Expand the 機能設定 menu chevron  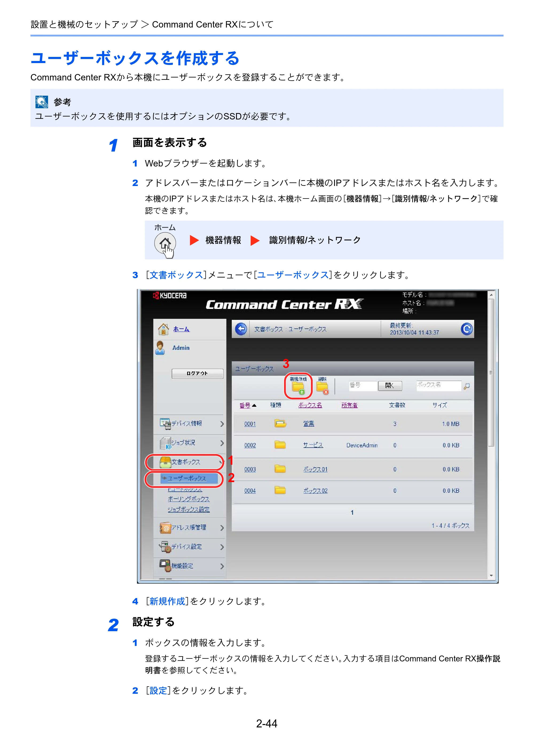tap(222, 566)
